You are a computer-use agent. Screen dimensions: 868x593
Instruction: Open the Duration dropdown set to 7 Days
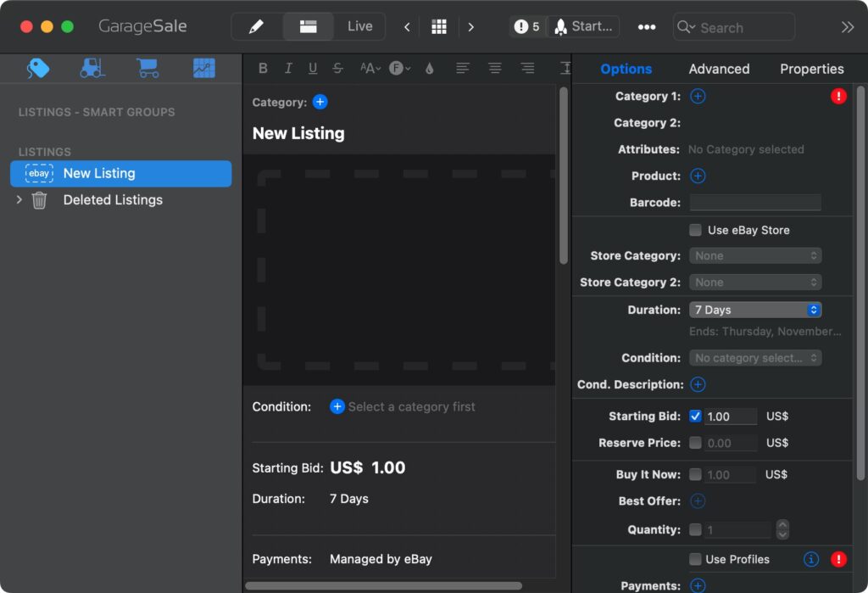[x=754, y=310]
